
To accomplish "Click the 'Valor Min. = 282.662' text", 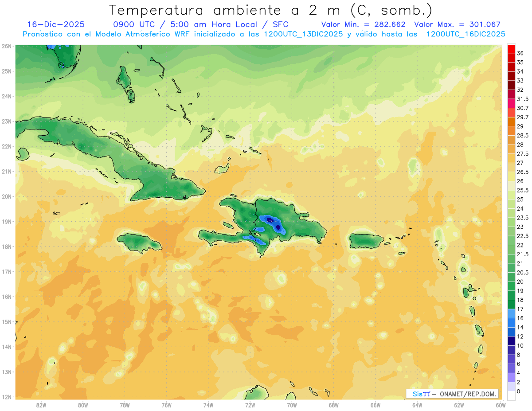I will [364, 24].
